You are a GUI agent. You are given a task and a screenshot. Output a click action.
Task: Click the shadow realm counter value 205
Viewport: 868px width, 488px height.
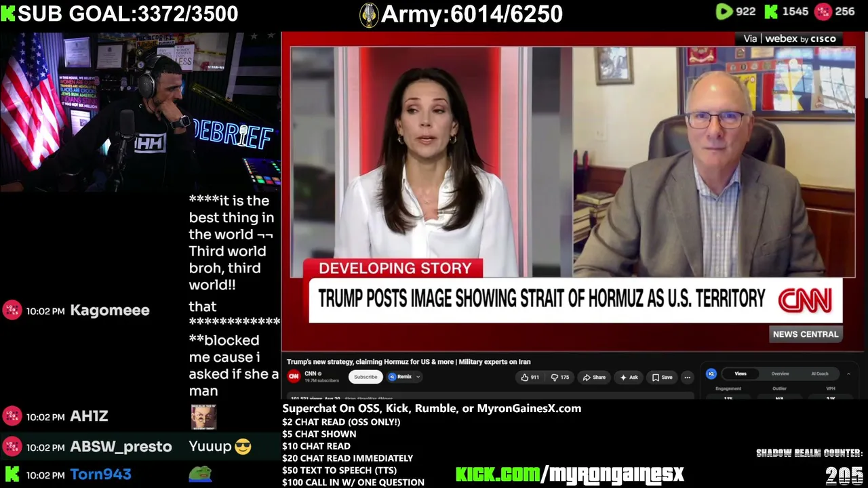pos(844,476)
